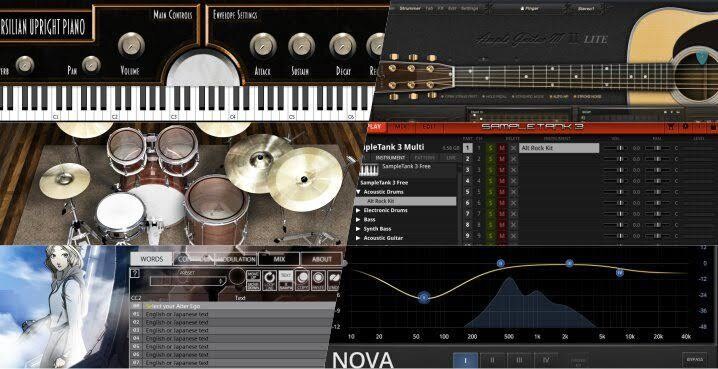Screen dimensions: 718x369
Task: Solo SampleTank part 3
Action: point(490,170)
